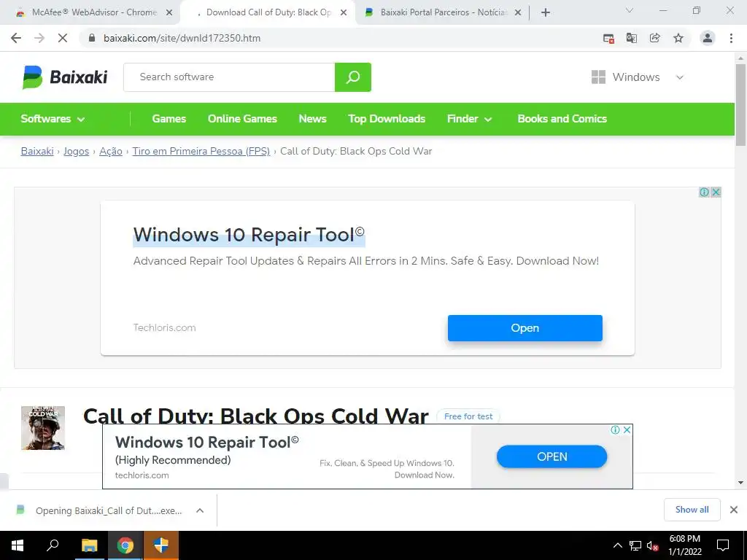Bookmark this page with star icon
The width and height of the screenshot is (747, 560).
678,38
